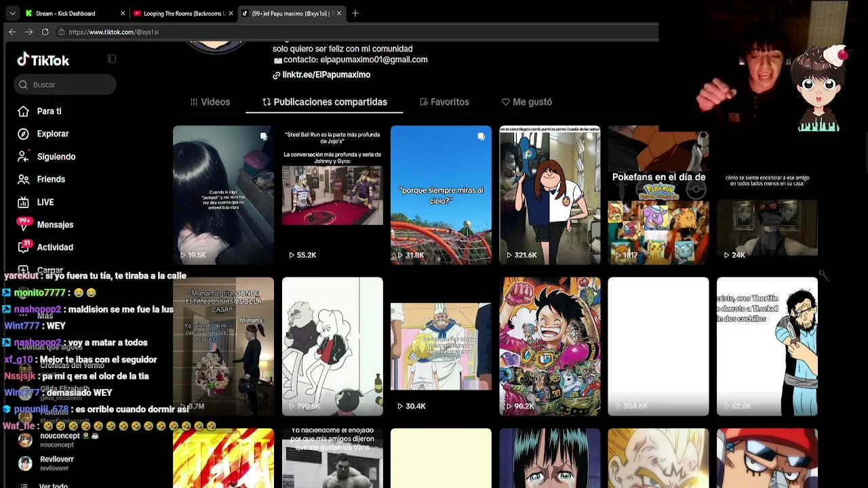This screenshot has height=488, width=868.
Task: Switch to the Videos profile tab
Action: click(x=210, y=102)
